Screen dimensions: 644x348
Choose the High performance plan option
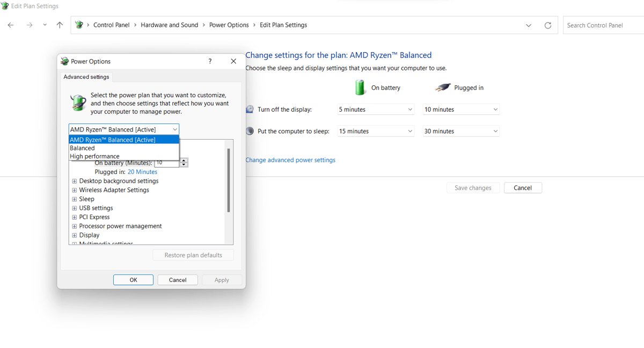(124, 156)
